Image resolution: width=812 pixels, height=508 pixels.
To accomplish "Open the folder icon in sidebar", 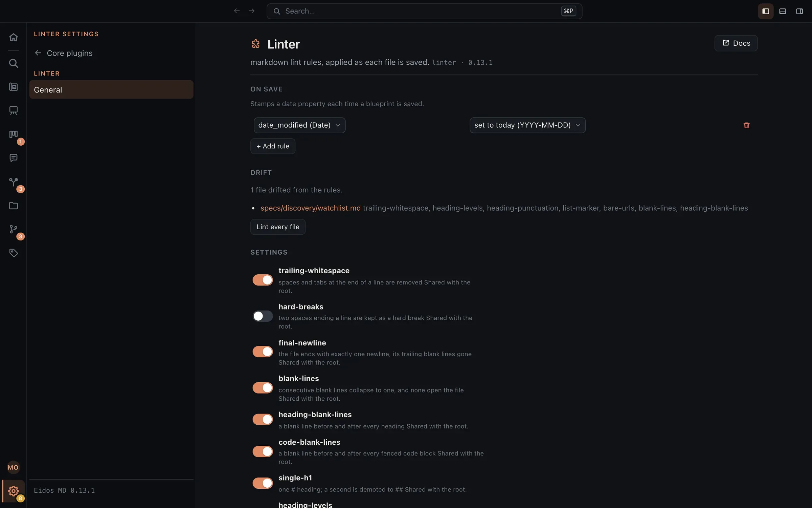I will pyautogui.click(x=13, y=206).
